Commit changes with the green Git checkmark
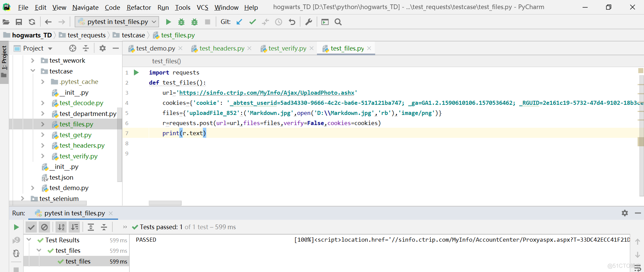644x272 pixels. 252,22
